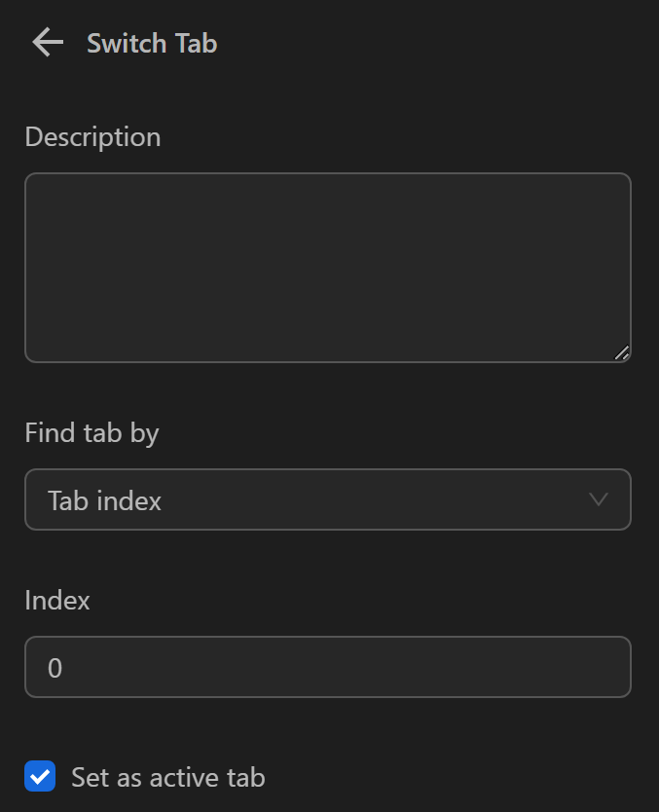Toggle the Set as active tab checkbox
The image size is (659, 812).
pyautogui.click(x=40, y=777)
